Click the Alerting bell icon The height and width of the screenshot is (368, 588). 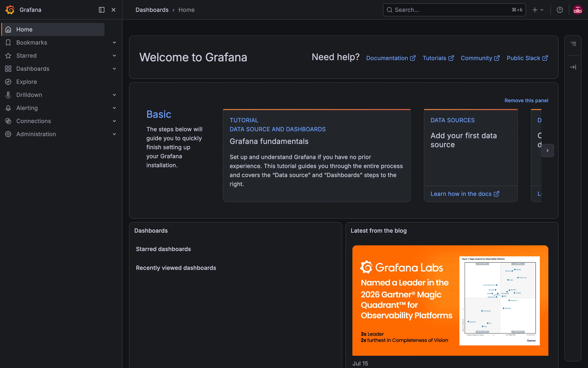(8, 108)
